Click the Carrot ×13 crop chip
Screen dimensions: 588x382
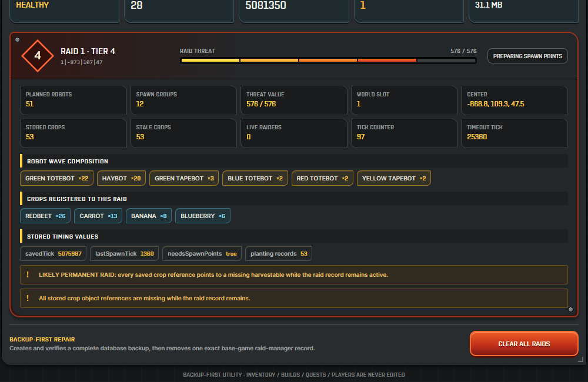98,216
